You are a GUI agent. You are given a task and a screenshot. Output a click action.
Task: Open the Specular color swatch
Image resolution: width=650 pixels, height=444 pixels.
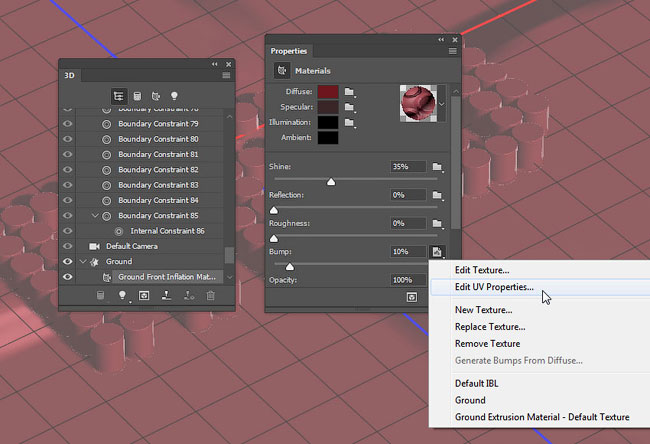pos(328,107)
